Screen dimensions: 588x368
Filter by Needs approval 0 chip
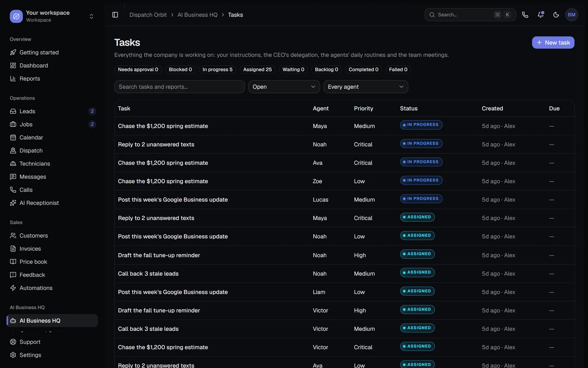click(138, 70)
